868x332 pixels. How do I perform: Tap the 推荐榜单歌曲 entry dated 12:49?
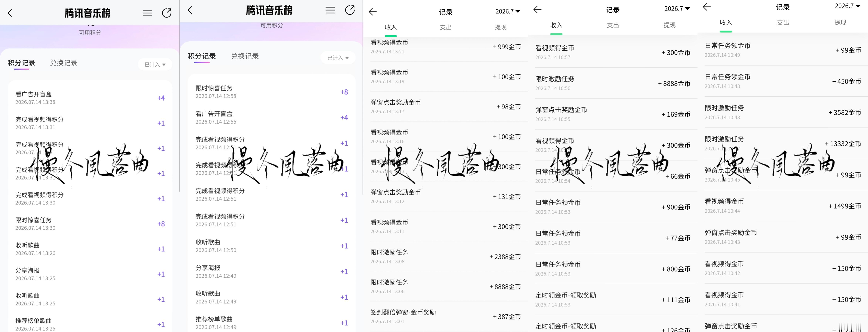click(272, 323)
